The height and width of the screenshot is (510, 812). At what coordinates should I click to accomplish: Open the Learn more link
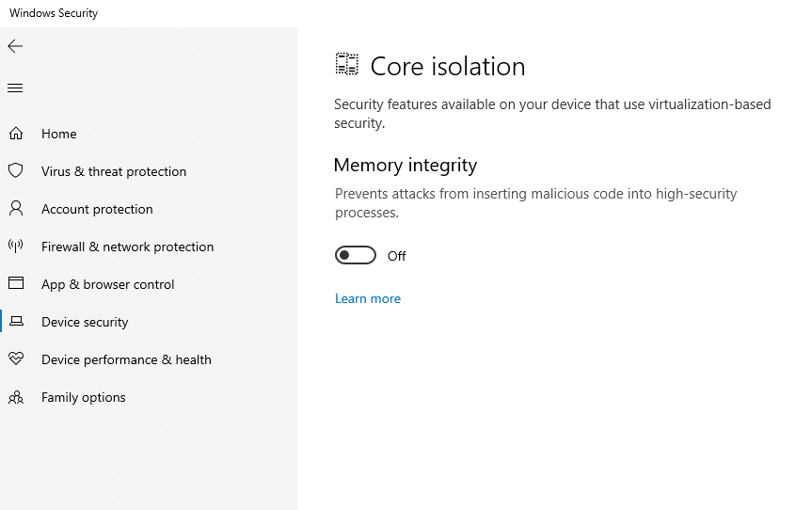point(368,298)
